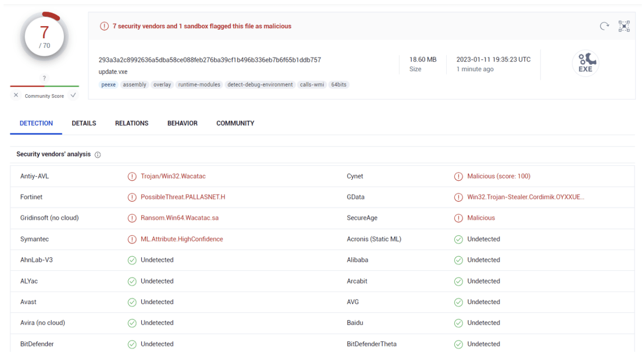This screenshot has height=364, width=644.
Task: Click the green check icon for Alibaba
Action: [x=458, y=260]
